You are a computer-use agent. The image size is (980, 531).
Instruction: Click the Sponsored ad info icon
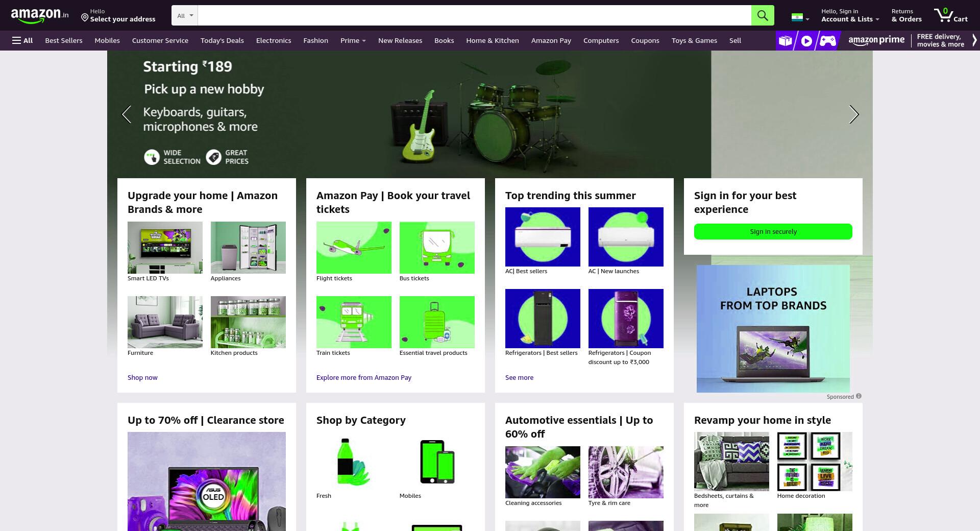(859, 396)
